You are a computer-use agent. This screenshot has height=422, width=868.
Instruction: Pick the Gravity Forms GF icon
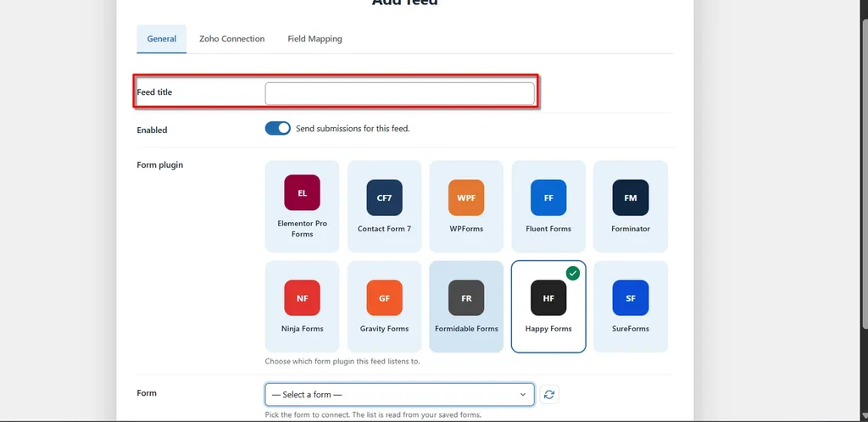[384, 297]
